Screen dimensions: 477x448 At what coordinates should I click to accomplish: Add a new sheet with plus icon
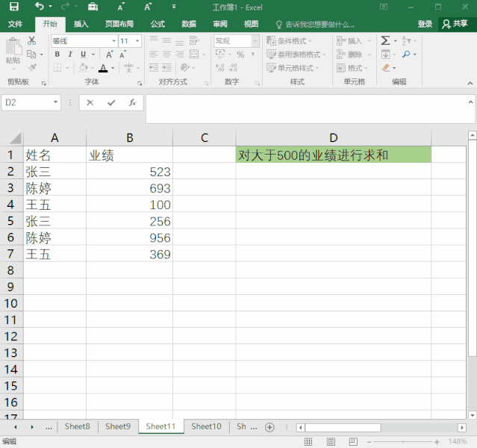click(269, 427)
